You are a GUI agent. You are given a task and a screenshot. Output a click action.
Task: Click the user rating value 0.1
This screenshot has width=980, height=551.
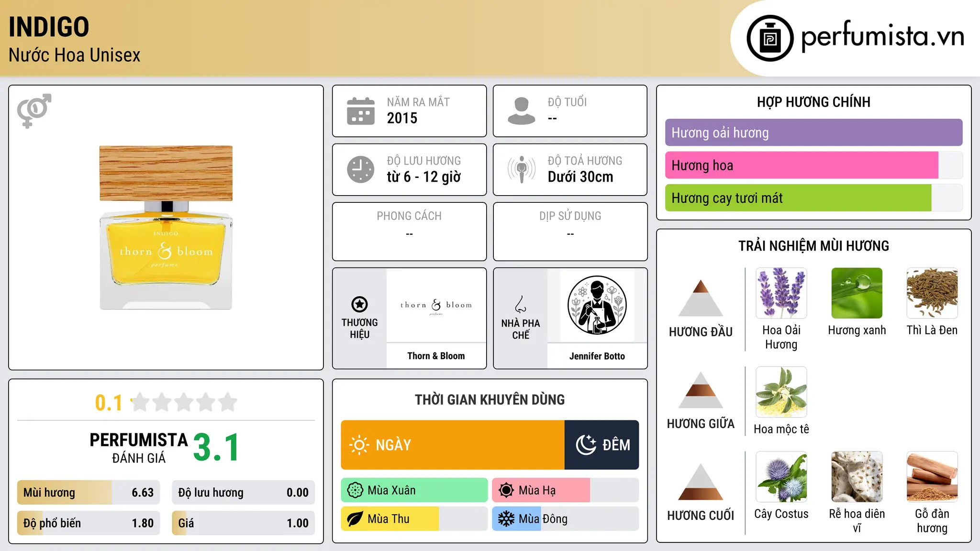tap(109, 403)
